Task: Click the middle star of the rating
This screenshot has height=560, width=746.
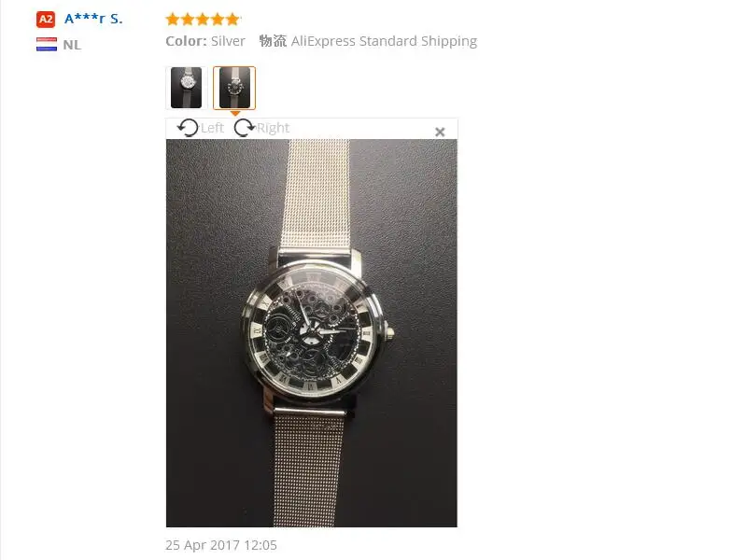Action: (x=203, y=20)
